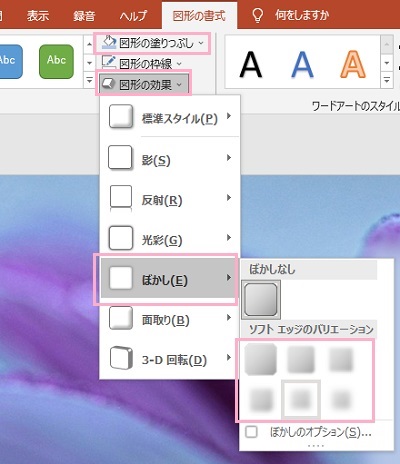Open the 録音 ribbon tab
The height and width of the screenshot is (464, 400).
[x=84, y=15]
